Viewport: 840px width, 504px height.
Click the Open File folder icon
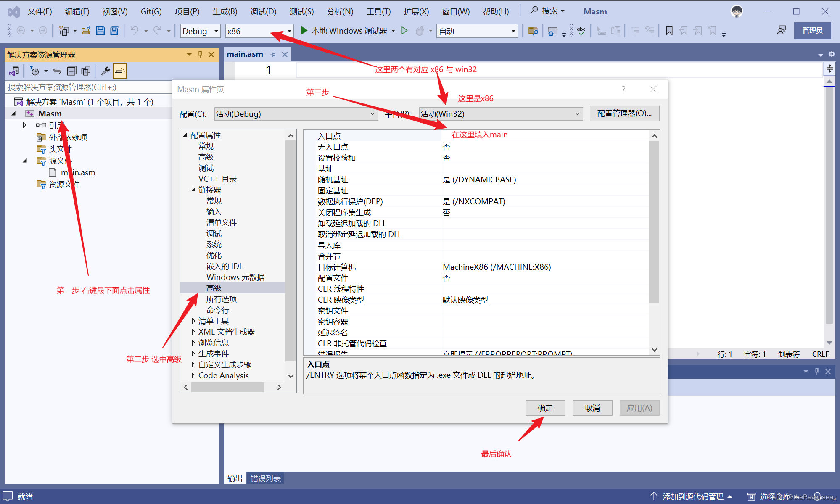[x=86, y=31]
